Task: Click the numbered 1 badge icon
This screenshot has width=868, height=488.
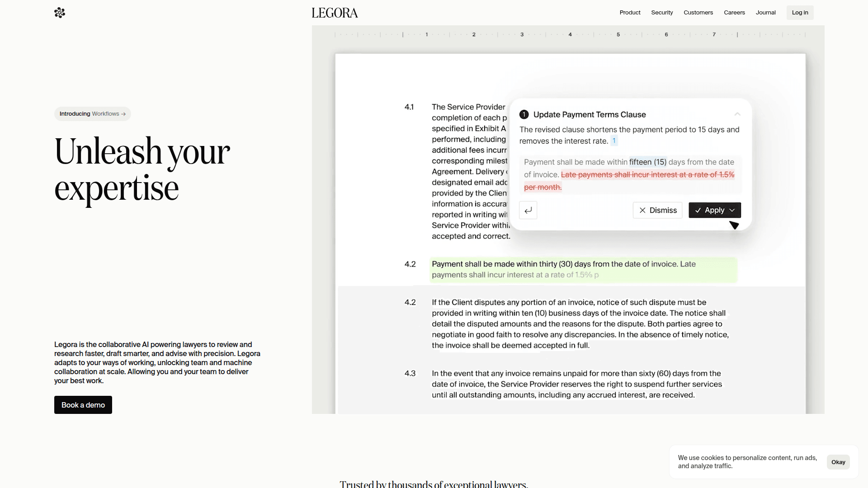Action: (524, 114)
